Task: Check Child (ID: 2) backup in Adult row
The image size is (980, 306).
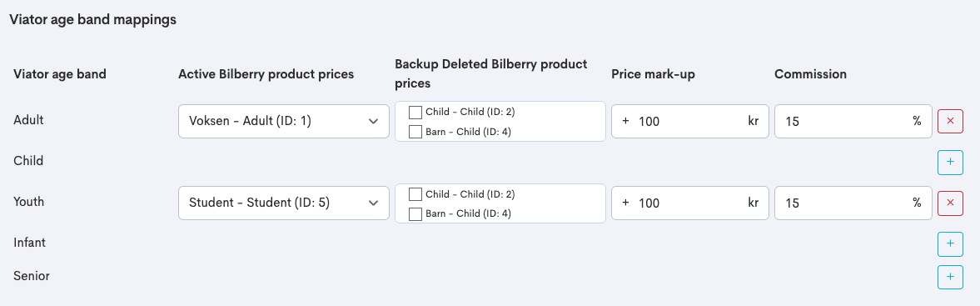Action: pyautogui.click(x=415, y=112)
